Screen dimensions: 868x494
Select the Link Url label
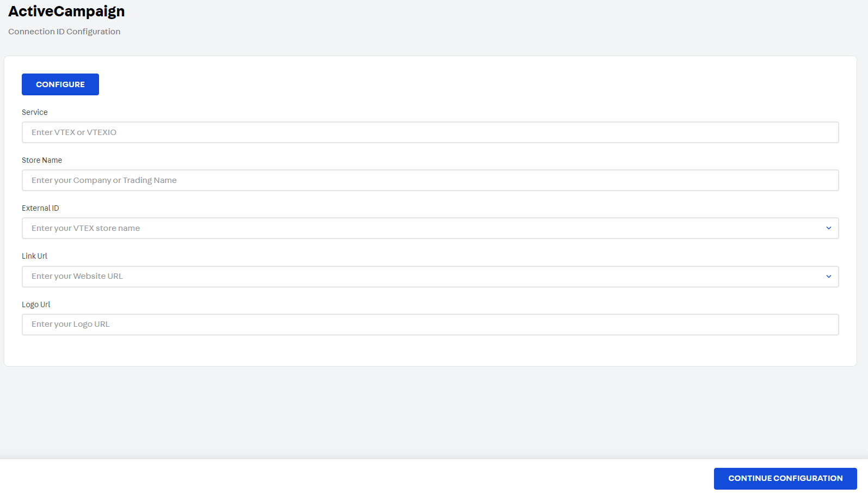point(34,256)
